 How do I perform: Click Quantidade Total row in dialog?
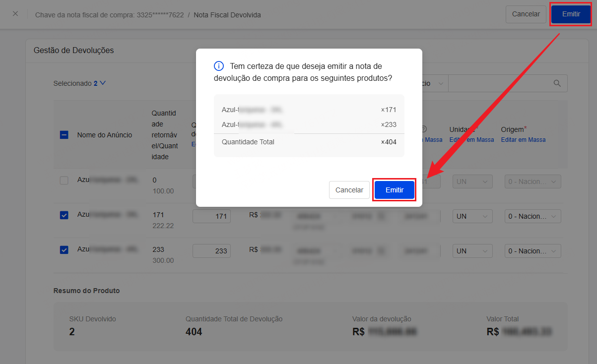pyautogui.click(x=309, y=142)
